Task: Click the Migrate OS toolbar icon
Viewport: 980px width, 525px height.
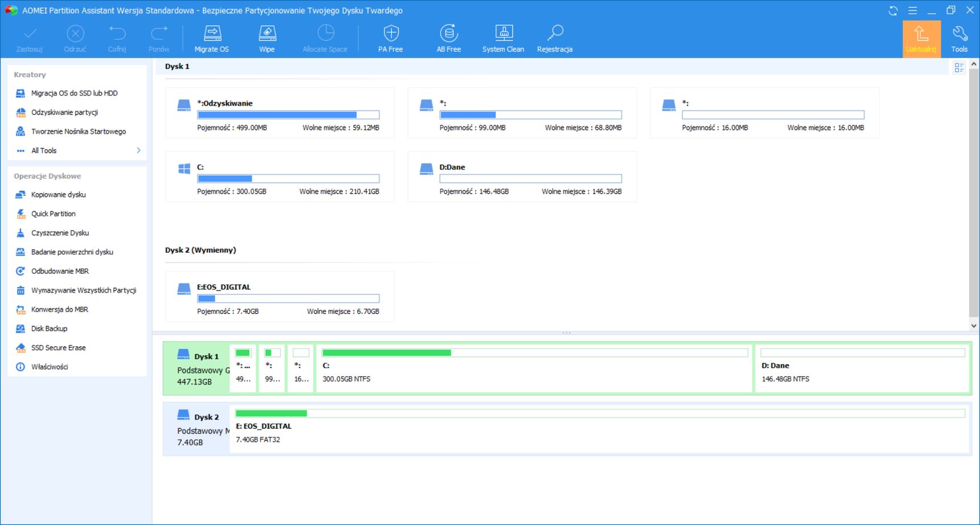Action: click(x=212, y=39)
